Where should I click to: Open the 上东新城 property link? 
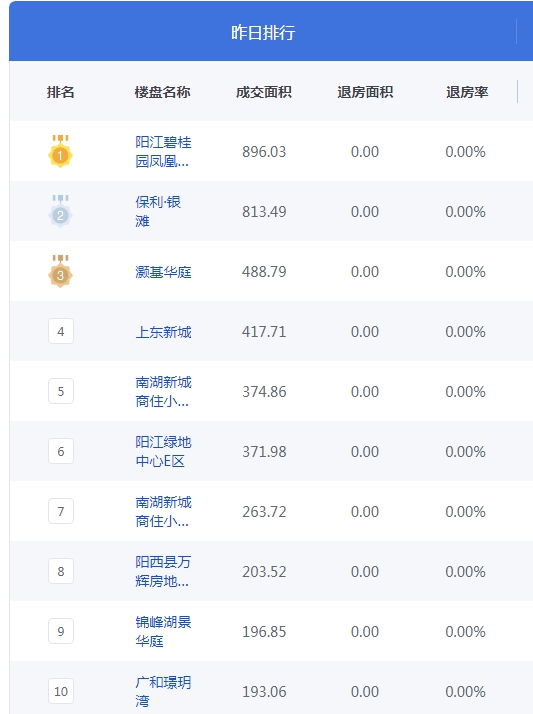pyautogui.click(x=163, y=332)
